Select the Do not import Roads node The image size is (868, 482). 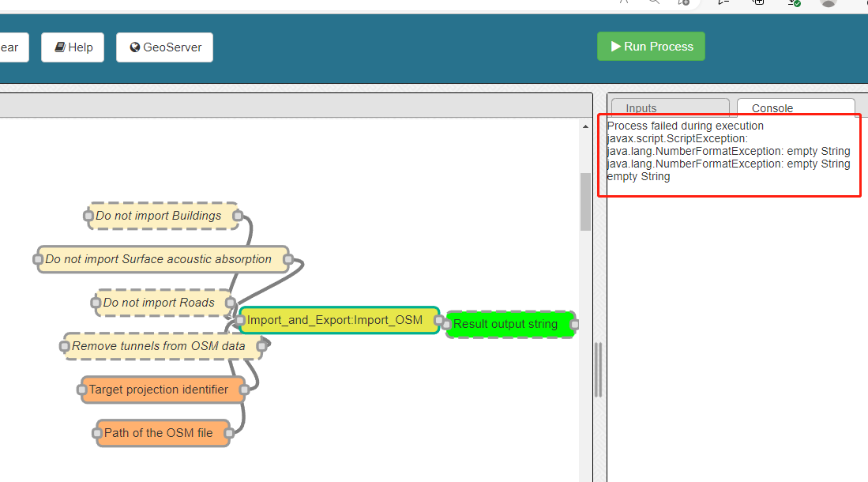[163, 303]
